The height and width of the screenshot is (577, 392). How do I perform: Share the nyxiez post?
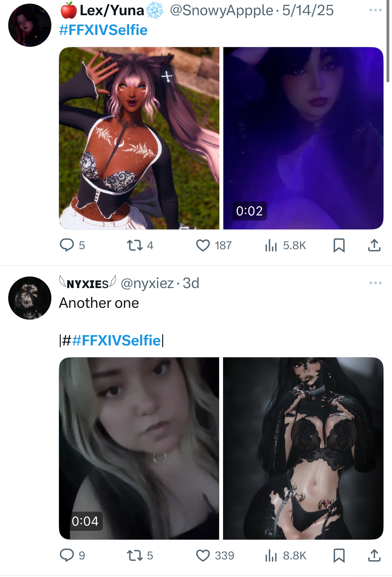(x=374, y=555)
